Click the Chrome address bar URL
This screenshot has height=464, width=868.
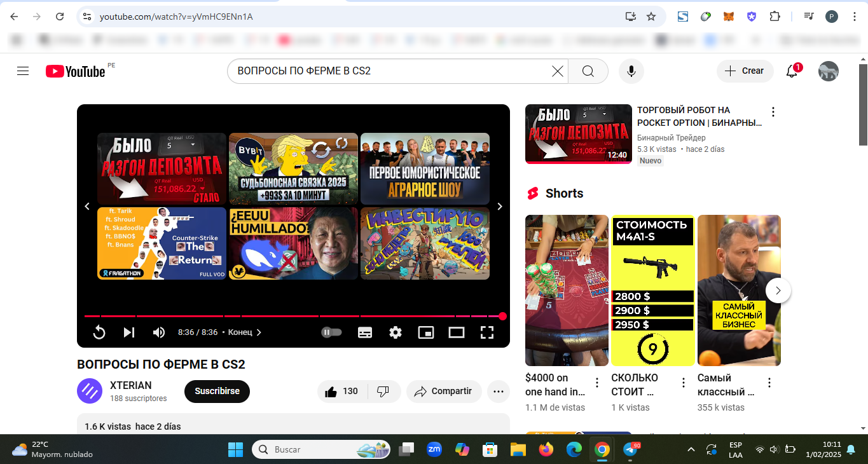click(176, 17)
